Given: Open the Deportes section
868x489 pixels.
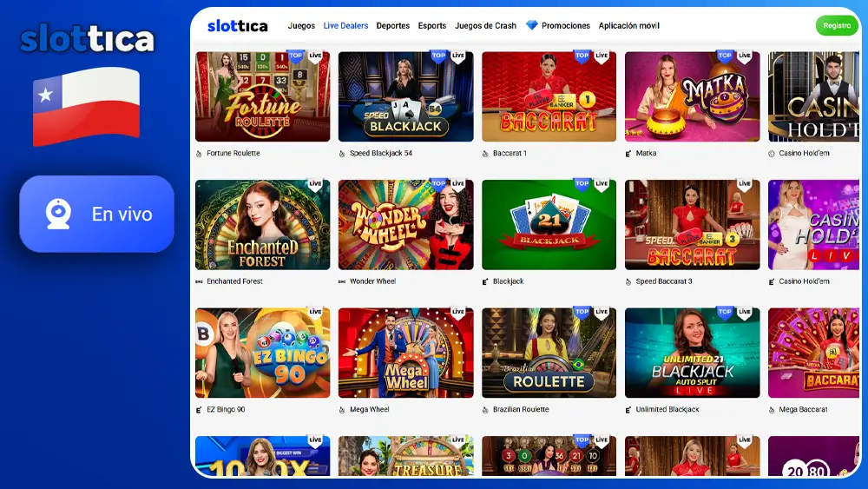Looking at the screenshot, I should point(393,25).
